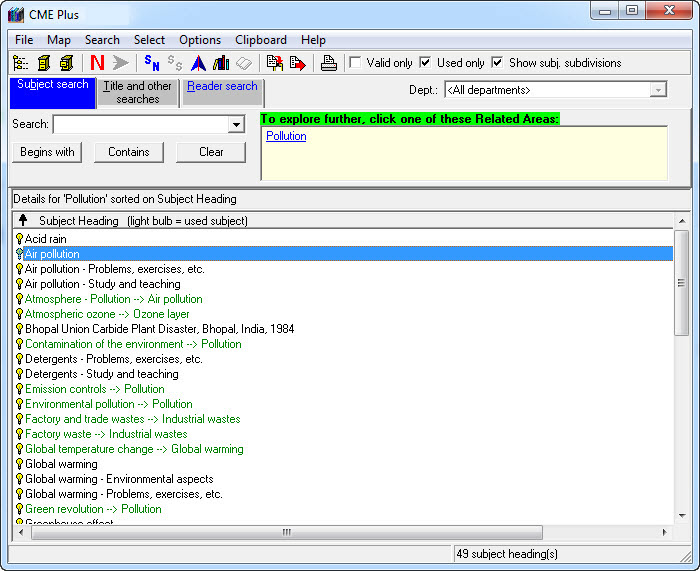Click the Begins with button
700x571 pixels.
(x=48, y=152)
